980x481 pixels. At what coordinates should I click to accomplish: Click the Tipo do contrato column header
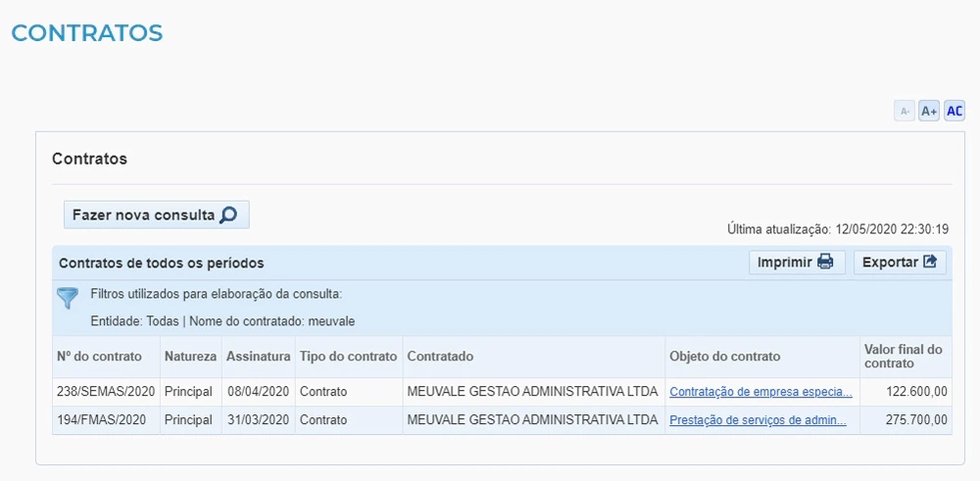[348, 357]
